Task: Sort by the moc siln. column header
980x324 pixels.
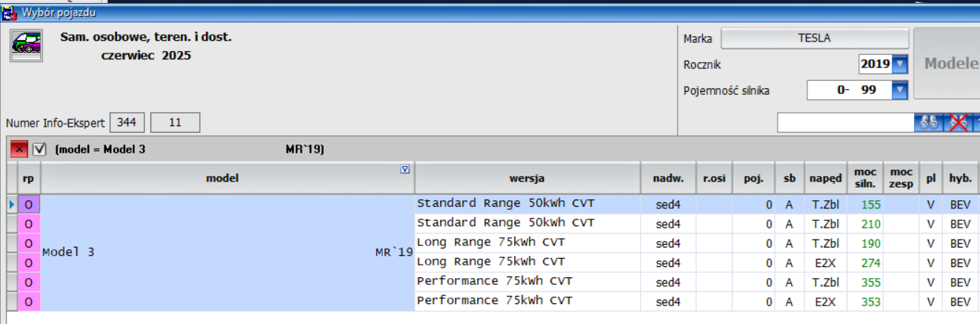Action: [865, 178]
